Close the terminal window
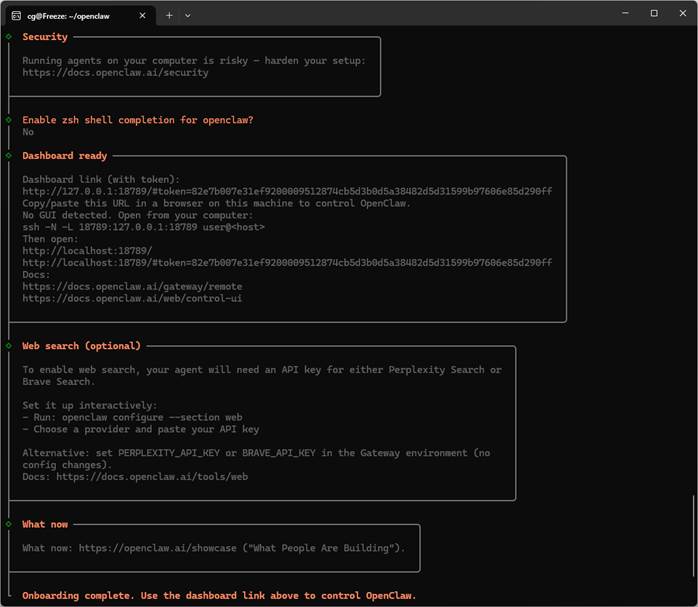 click(683, 14)
